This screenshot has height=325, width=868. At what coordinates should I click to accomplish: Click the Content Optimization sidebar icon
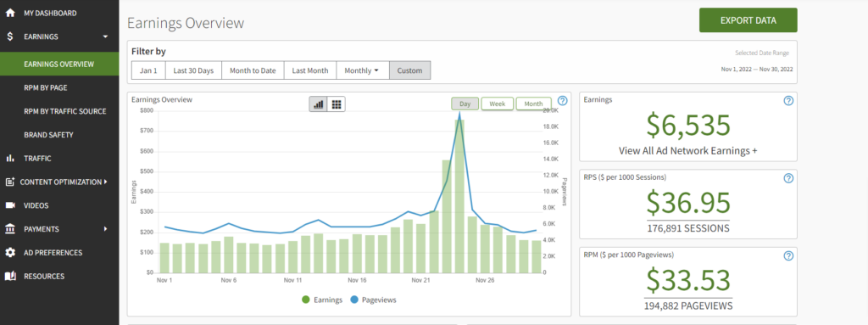[10, 182]
